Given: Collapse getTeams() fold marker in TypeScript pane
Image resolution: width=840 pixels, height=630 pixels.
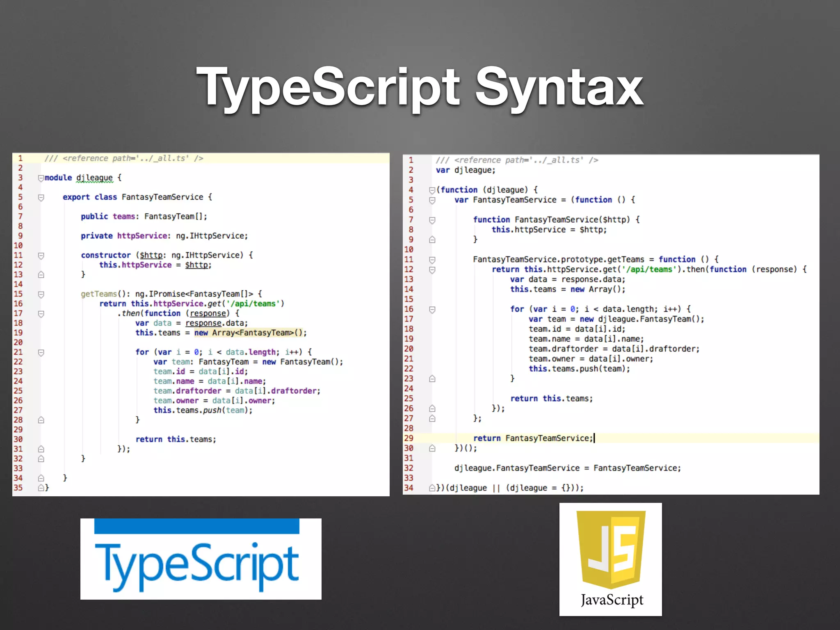Looking at the screenshot, I should pos(41,294).
